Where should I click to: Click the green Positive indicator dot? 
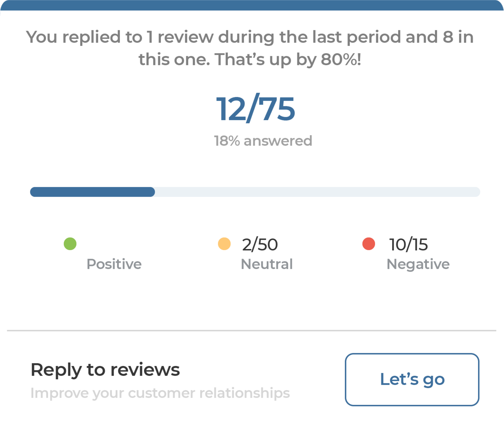click(70, 244)
